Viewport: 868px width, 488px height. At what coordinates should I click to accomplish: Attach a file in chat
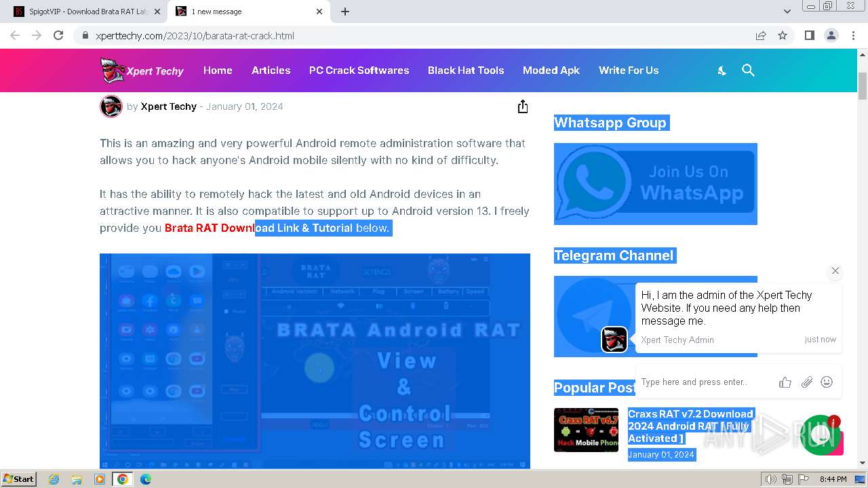[x=806, y=382]
